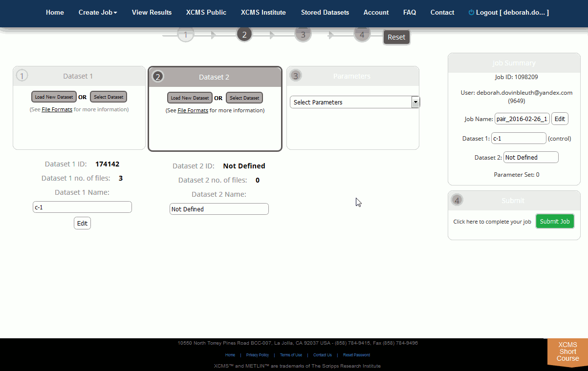The width and height of the screenshot is (588, 371).
Task: Click the number 2 badge on Dataset 2 panel
Action: pos(158,77)
